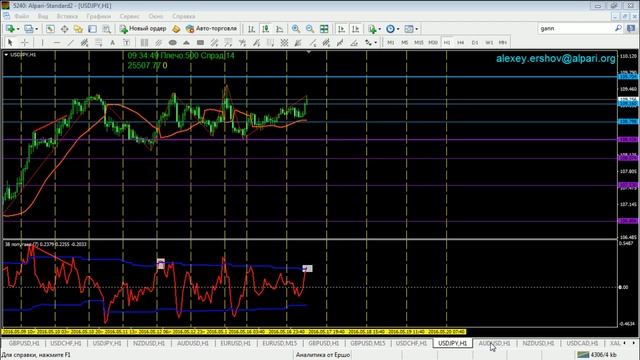Show the Navigator panel
640x360 pixels.
tap(78, 29)
